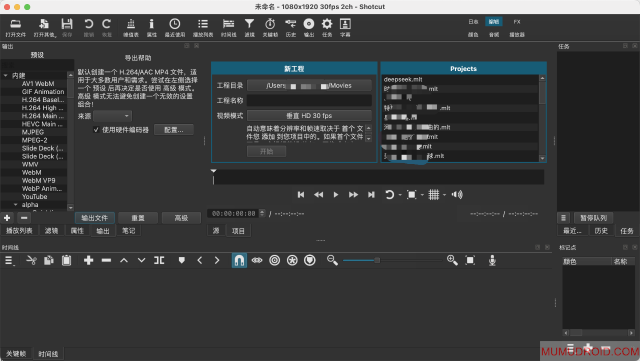Switch to the 滤镜 panel tab

(x=51, y=231)
